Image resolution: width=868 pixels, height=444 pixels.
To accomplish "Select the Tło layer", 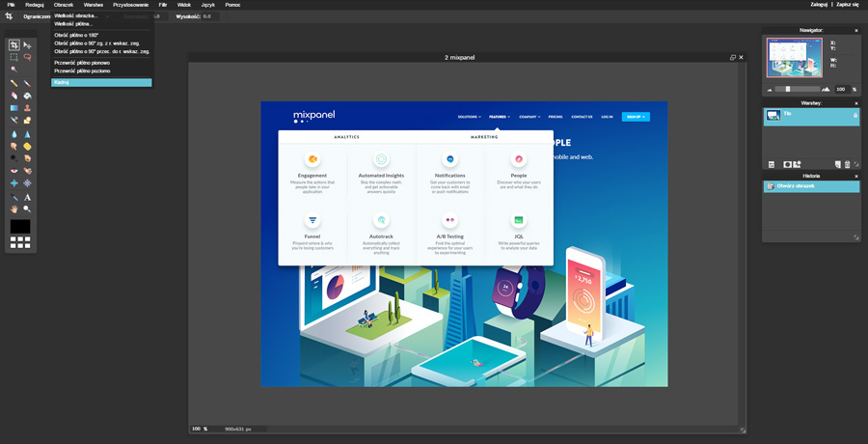I will [x=811, y=117].
